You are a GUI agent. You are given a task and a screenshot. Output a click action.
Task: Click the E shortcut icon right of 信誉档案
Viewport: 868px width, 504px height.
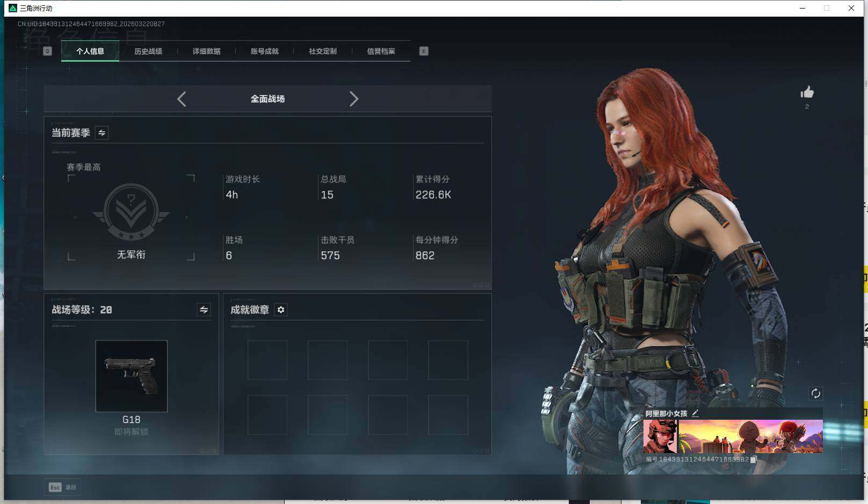pyautogui.click(x=424, y=51)
